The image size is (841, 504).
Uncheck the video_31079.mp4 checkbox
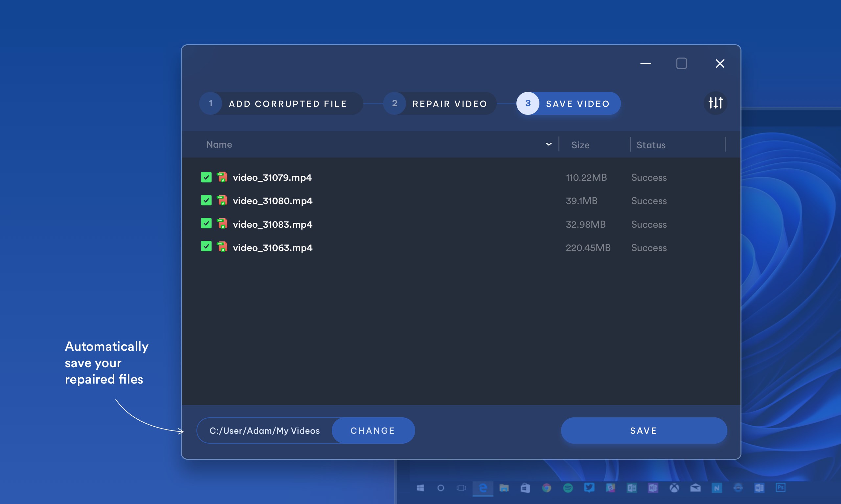coord(206,177)
